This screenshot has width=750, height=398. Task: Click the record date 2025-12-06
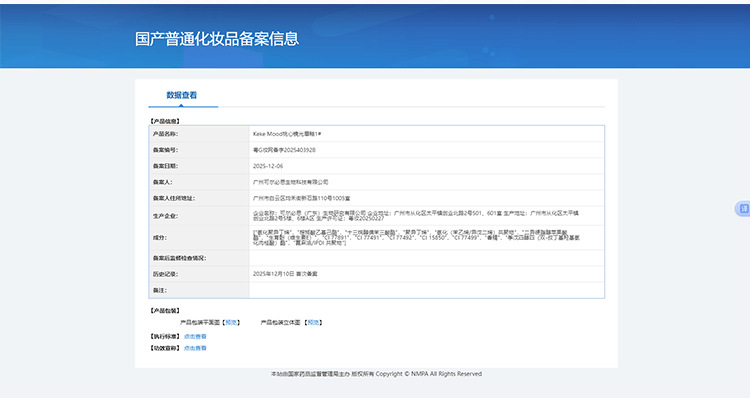(x=268, y=166)
